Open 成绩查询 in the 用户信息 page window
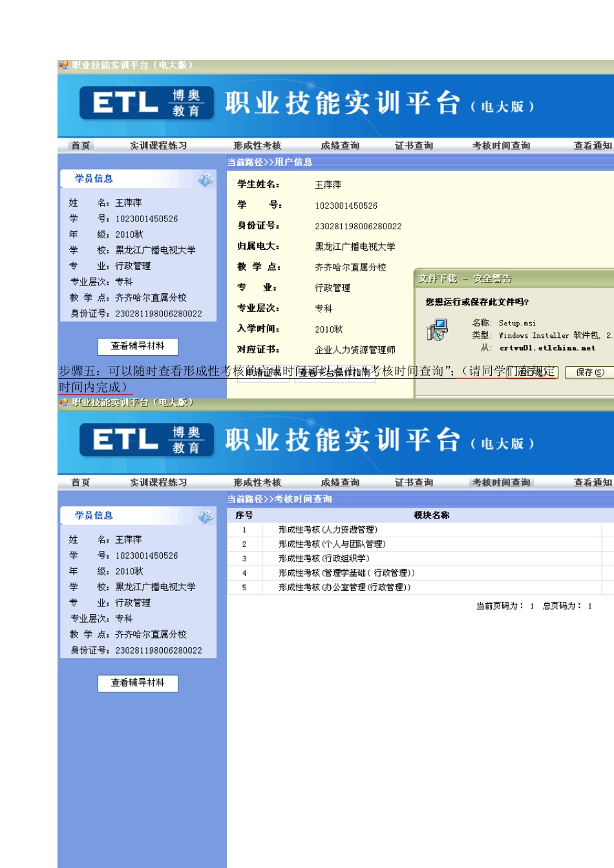The image size is (614, 868). (340, 145)
